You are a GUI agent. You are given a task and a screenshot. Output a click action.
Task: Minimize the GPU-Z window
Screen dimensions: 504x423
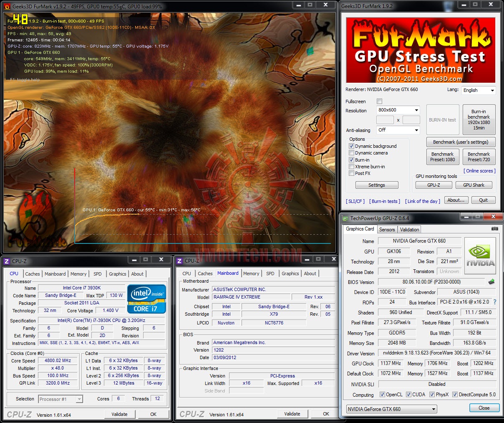pos(466,216)
